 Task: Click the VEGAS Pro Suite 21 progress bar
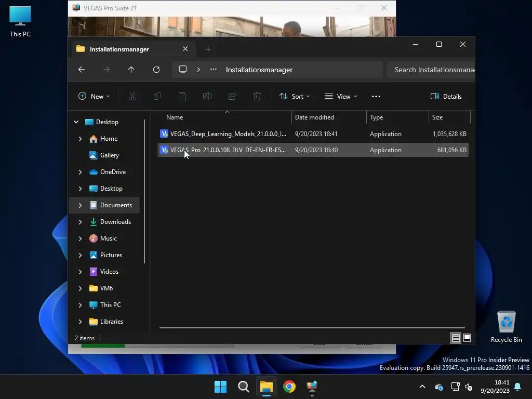tap(157, 345)
